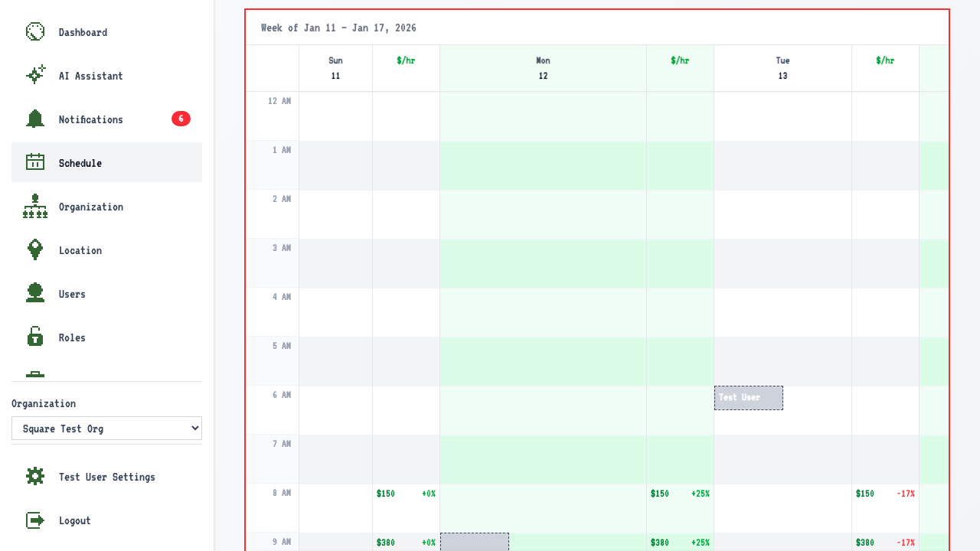Expand the Square Test Org dropdown
The height and width of the screenshot is (551, 980).
click(x=106, y=429)
